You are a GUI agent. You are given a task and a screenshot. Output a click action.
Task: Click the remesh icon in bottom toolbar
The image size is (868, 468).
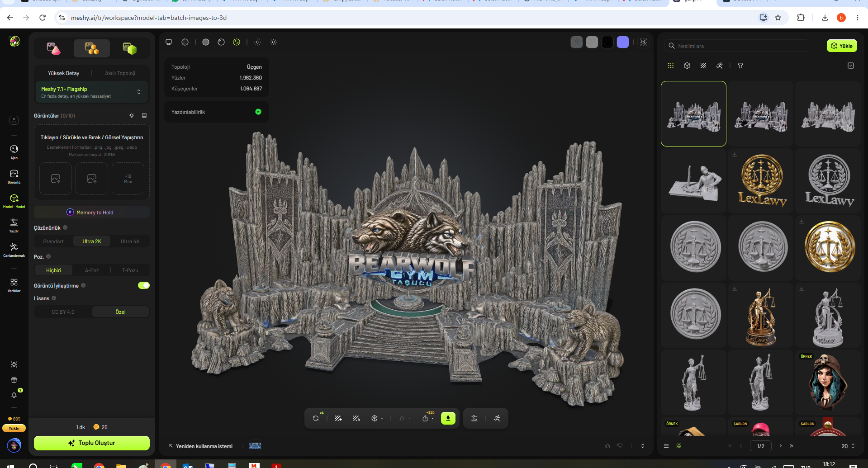pyautogui.click(x=374, y=418)
